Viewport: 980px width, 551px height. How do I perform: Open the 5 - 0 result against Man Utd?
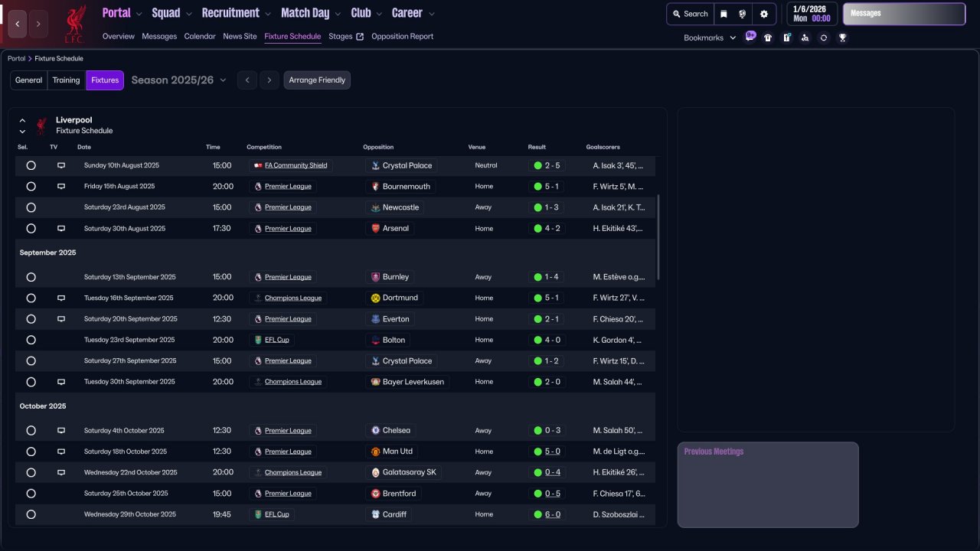(552, 452)
